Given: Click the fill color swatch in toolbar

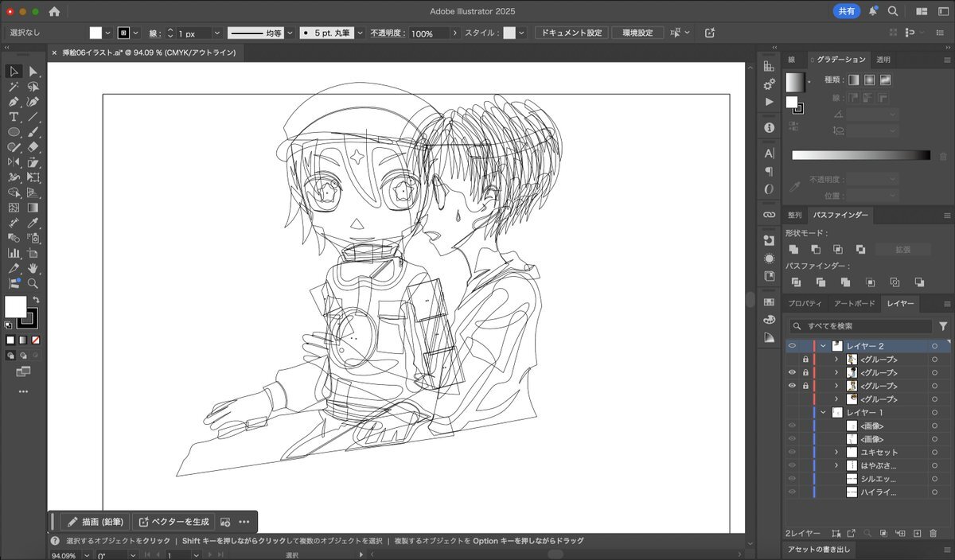Looking at the screenshot, I should [x=15, y=306].
